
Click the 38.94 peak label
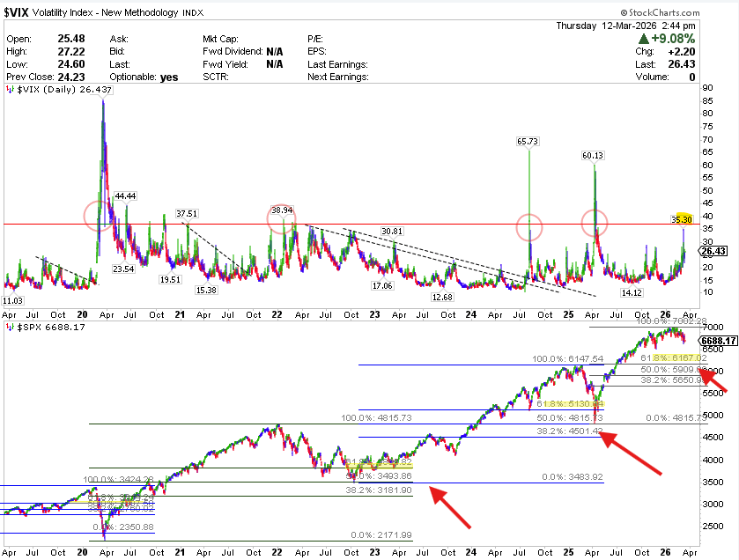pos(283,210)
